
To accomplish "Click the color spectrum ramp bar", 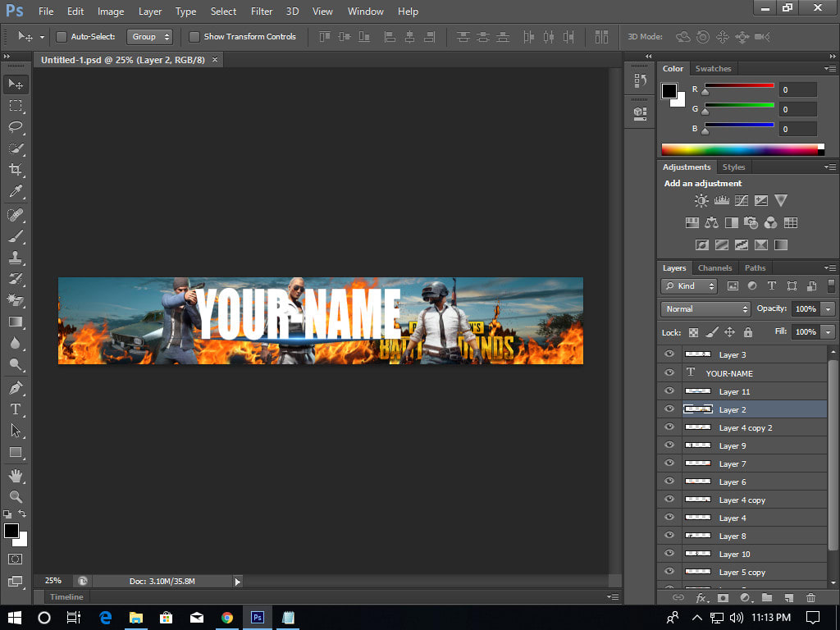I will [x=740, y=150].
